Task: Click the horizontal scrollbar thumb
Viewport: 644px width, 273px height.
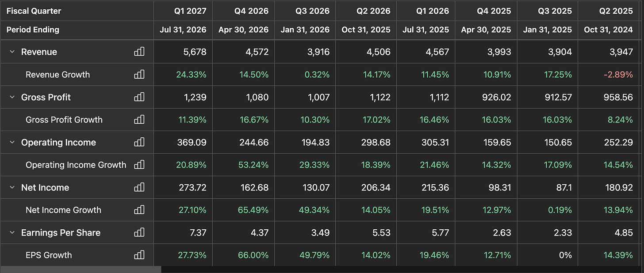Action: coord(80,269)
